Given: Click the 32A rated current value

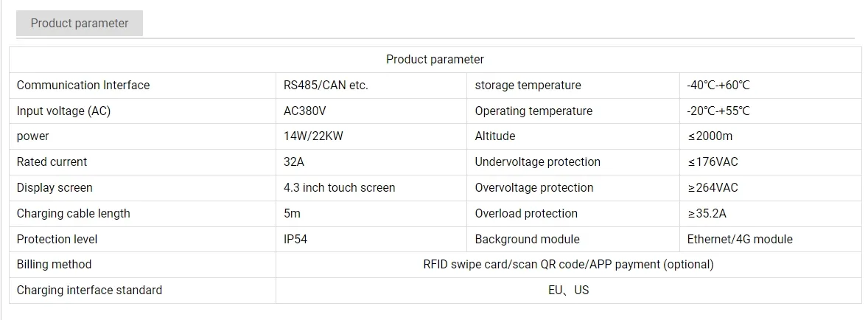Looking at the screenshot, I should click(295, 162).
